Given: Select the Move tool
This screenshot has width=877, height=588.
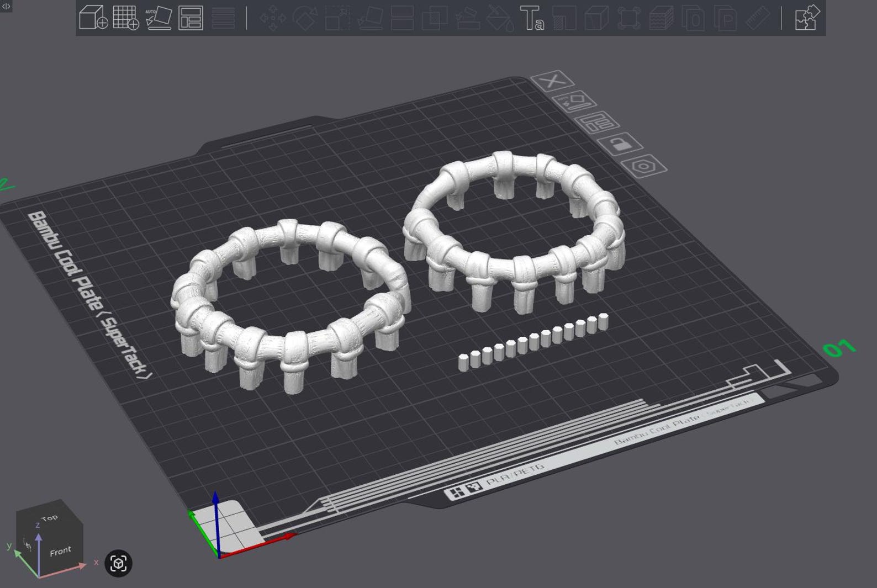Looking at the screenshot, I should tap(273, 18).
